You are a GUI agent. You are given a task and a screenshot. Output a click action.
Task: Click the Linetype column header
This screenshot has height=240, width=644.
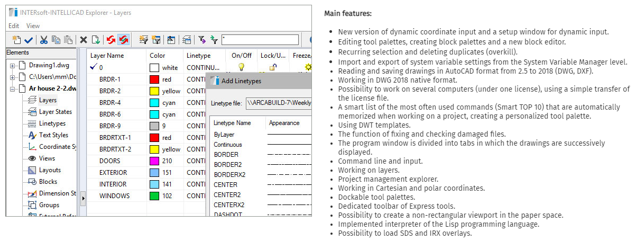pos(198,56)
